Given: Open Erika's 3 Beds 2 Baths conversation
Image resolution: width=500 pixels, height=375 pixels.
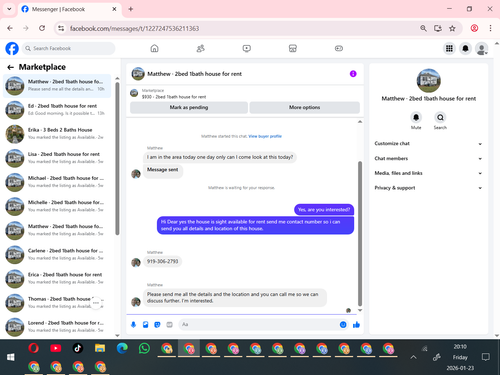Looking at the screenshot, I should (x=57, y=134).
